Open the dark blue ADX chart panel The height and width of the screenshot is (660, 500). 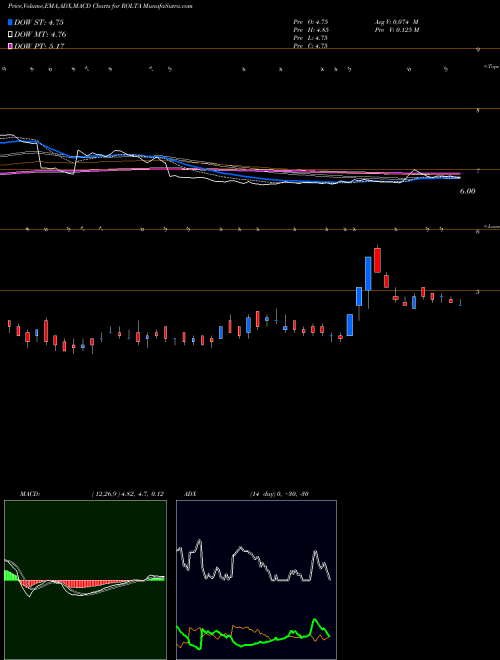(256, 580)
